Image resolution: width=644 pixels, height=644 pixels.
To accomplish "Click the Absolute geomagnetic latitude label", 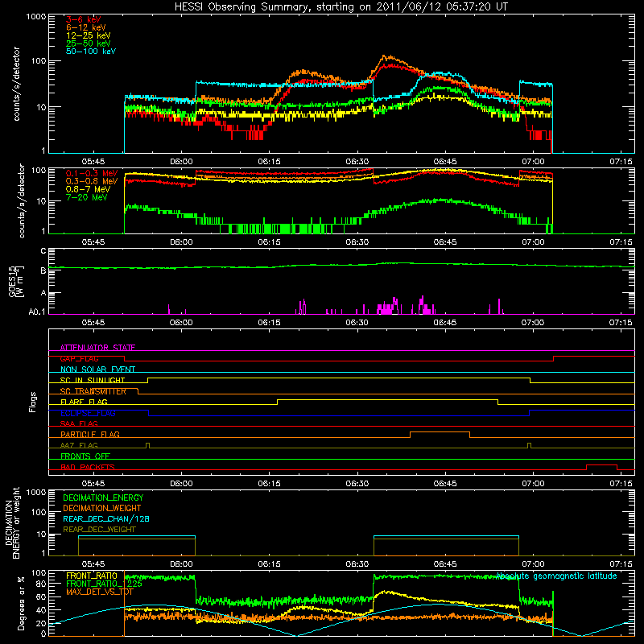I will click(x=556, y=576).
